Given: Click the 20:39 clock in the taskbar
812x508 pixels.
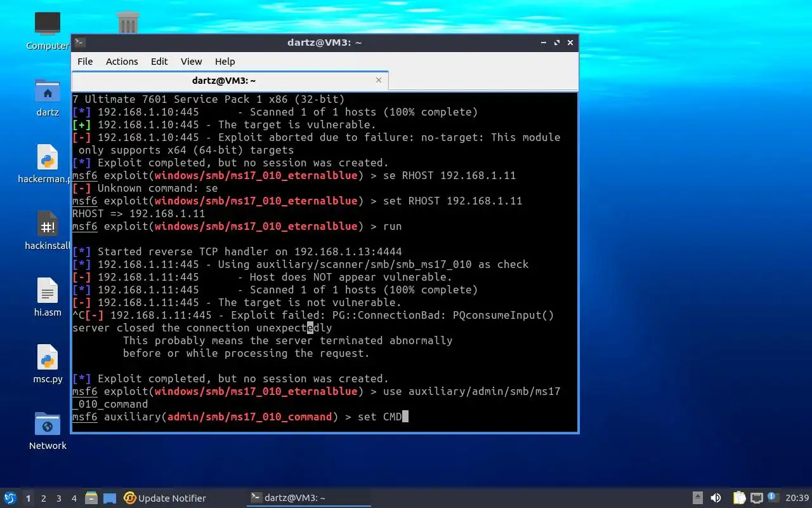Looking at the screenshot, I should click(x=797, y=498).
